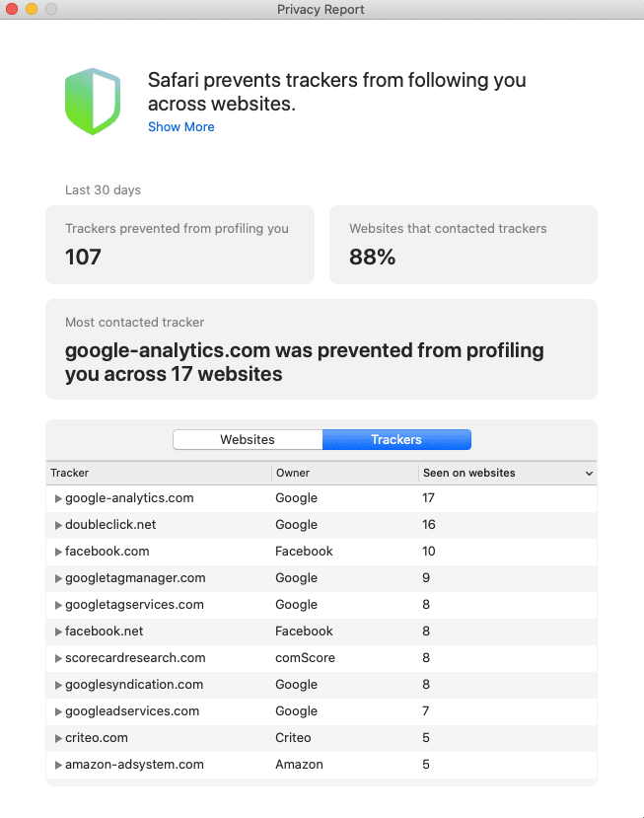Click Trackers prevented from profiling card
The image size is (644, 818).
point(179,245)
